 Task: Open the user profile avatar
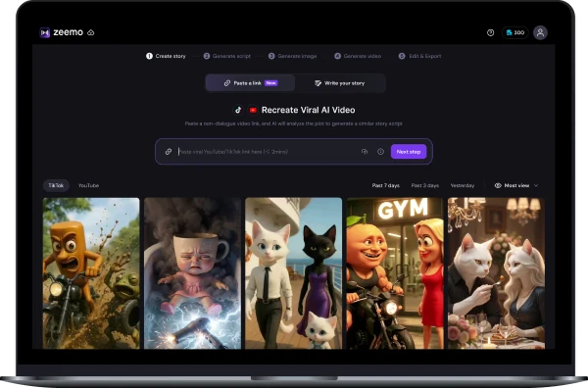pyautogui.click(x=540, y=32)
